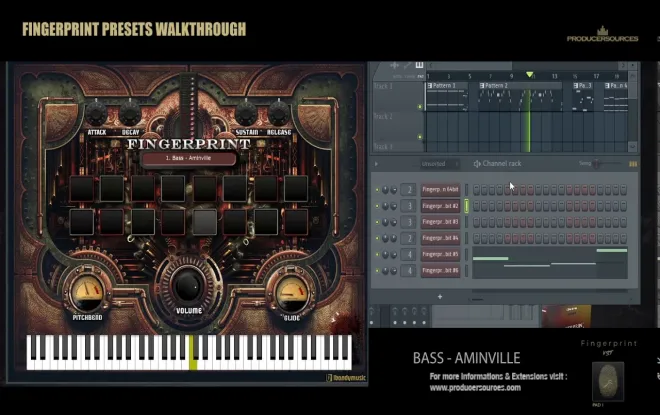
Task: Click volume knob of Fingerpr..bit #3 channel
Action: tap(394, 222)
